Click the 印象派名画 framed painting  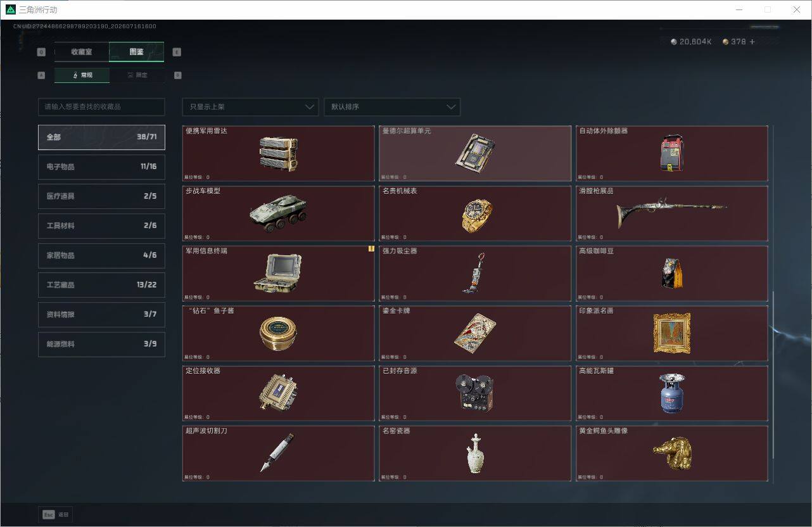672,334
